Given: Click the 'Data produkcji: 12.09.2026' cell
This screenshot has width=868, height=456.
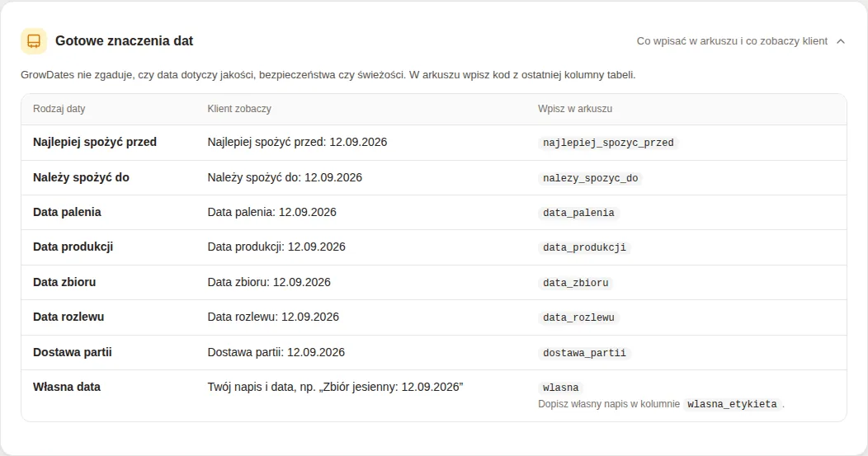Looking at the screenshot, I should pyautogui.click(x=276, y=247).
